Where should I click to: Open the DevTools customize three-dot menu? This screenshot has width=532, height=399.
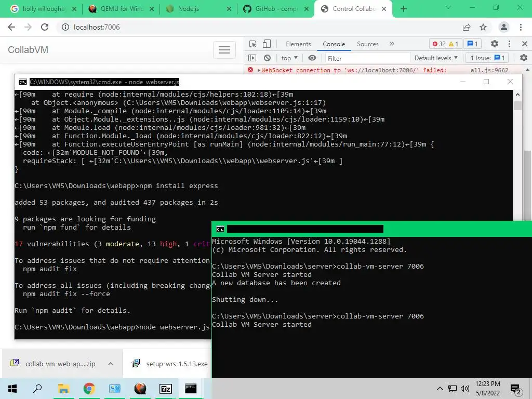(x=509, y=44)
